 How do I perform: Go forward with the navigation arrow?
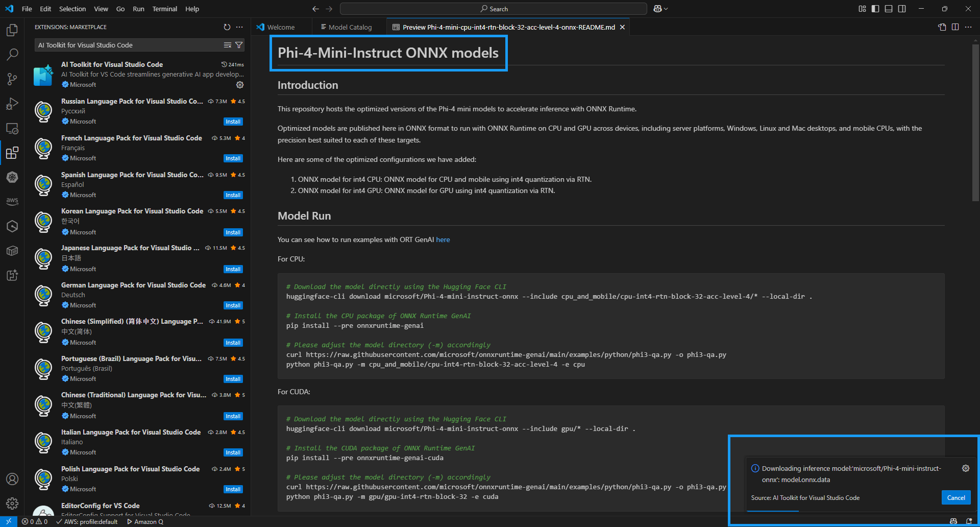329,9
